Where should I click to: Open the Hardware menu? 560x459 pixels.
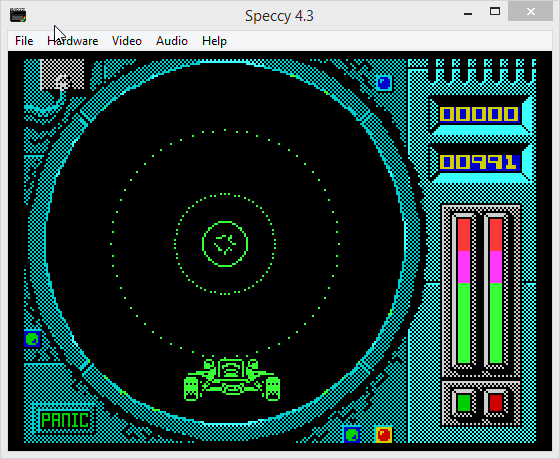coord(72,41)
